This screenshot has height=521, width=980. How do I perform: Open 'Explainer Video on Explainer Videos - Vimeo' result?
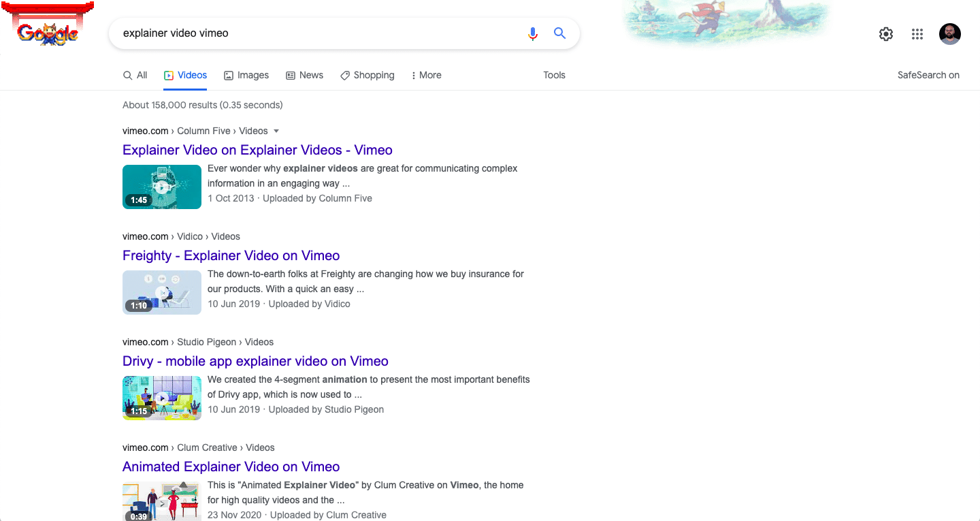pyautogui.click(x=257, y=150)
